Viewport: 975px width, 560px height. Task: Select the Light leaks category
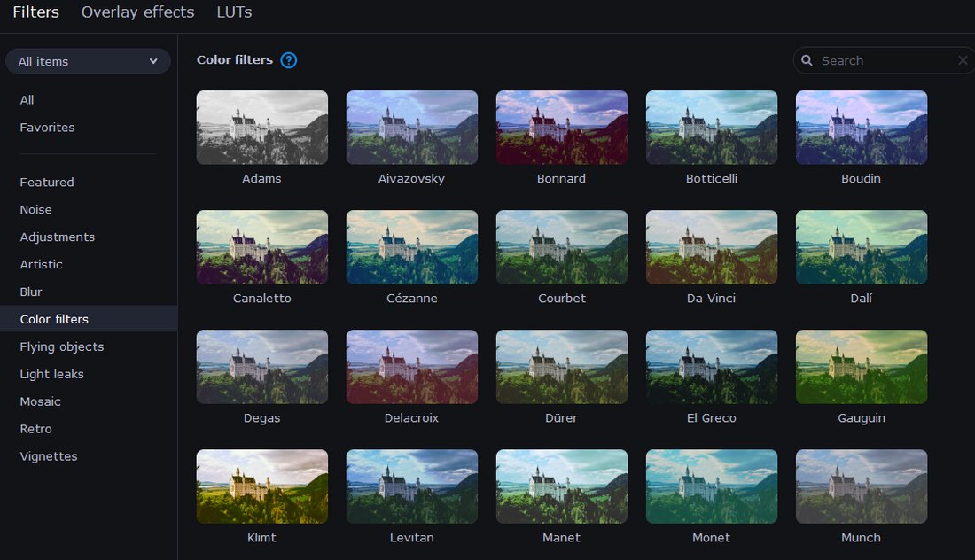pyautogui.click(x=51, y=374)
